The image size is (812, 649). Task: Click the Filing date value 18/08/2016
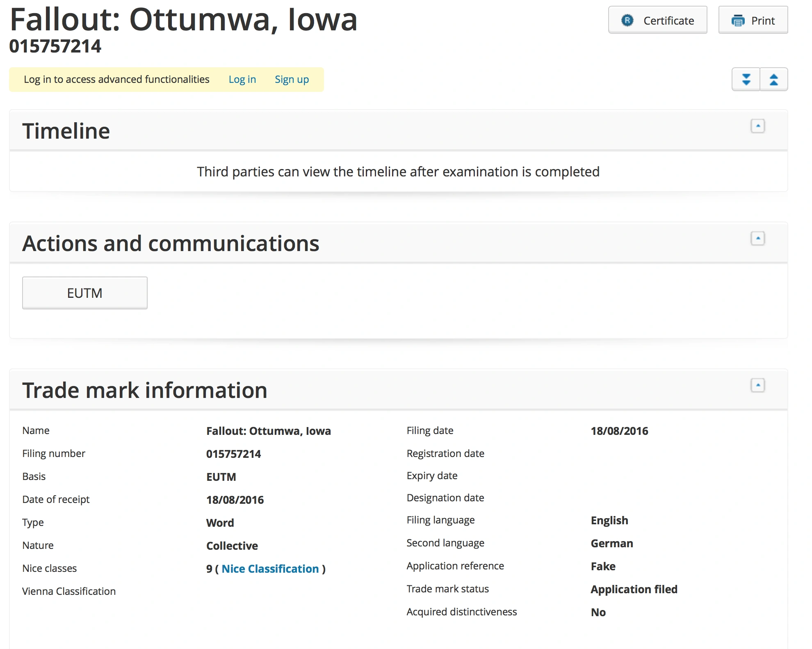619,431
